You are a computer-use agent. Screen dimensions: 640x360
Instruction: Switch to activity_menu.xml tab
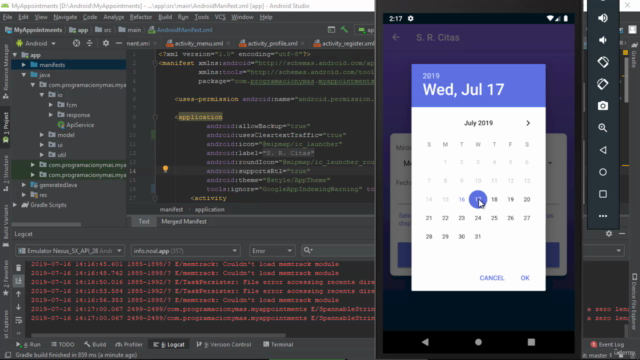[198, 43]
